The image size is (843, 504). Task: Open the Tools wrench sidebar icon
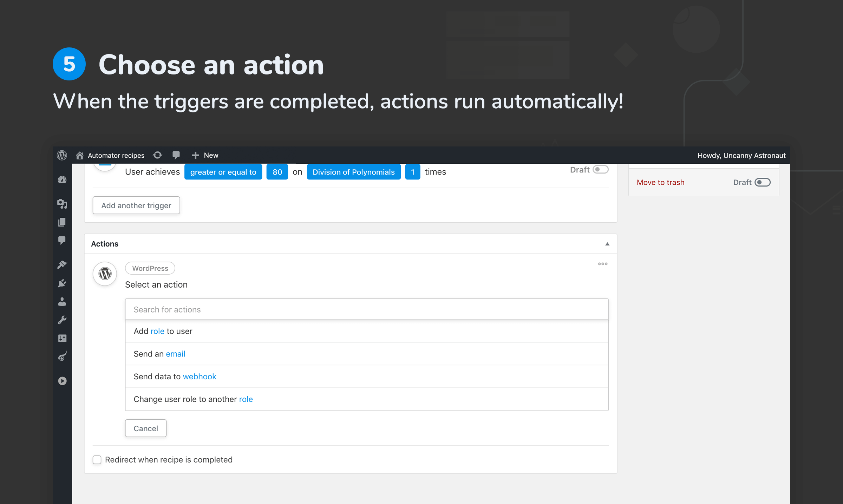pos(62,320)
